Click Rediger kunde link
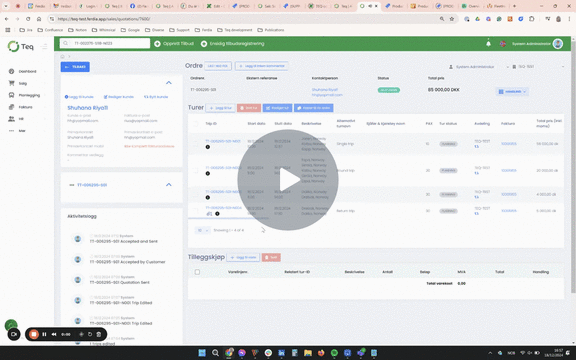576x360 pixels. (119, 97)
